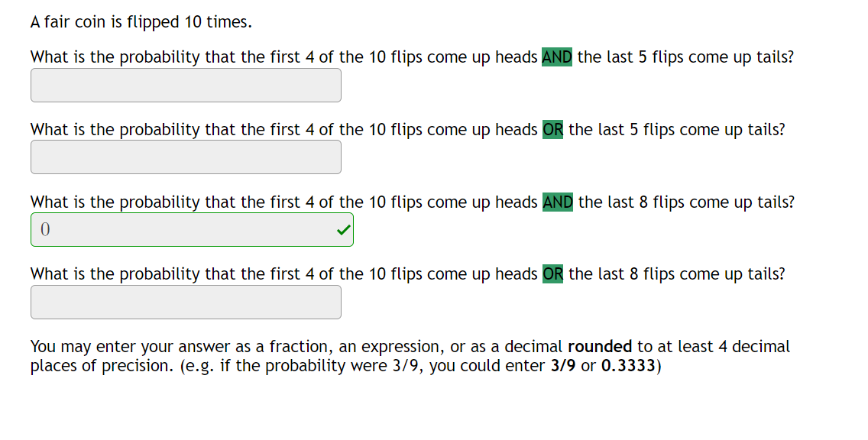This screenshot has width=868, height=440.
Task: Click the answer format instructions paragraph
Action: point(409,356)
